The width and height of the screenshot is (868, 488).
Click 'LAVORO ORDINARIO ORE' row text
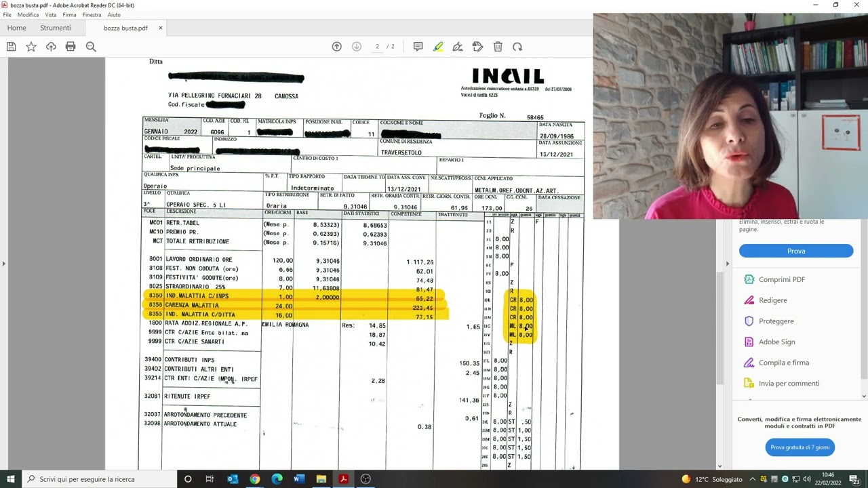tap(199, 260)
